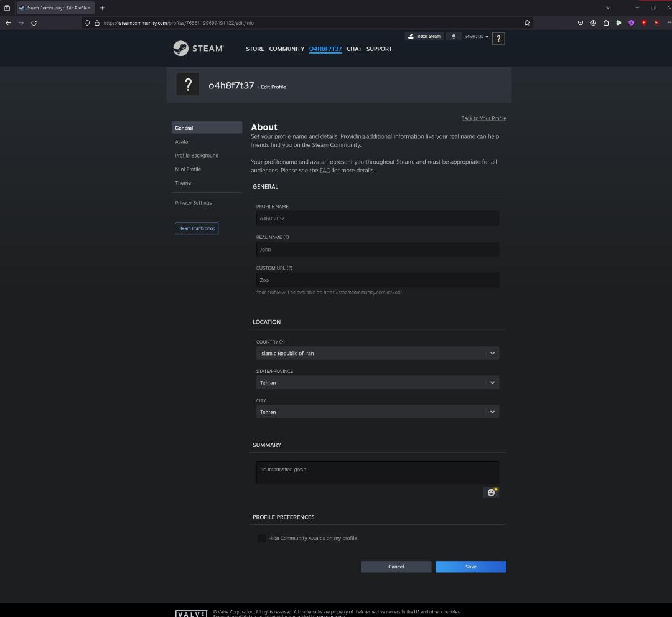Click the Steam Points Shop button

[197, 228]
